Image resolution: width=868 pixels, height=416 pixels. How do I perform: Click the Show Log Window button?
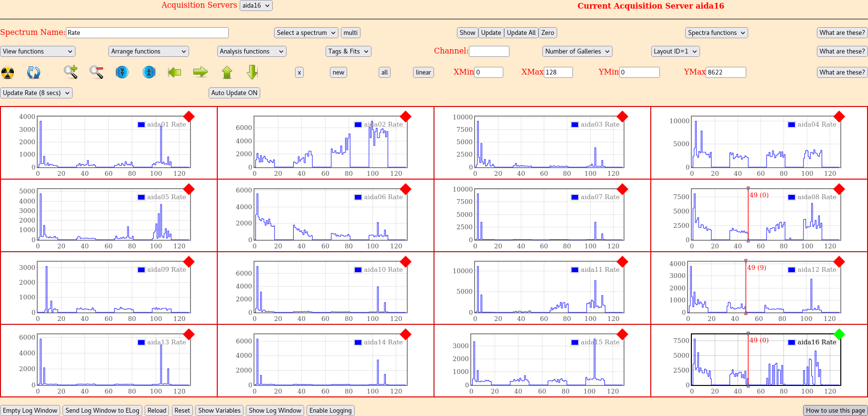tap(275, 410)
